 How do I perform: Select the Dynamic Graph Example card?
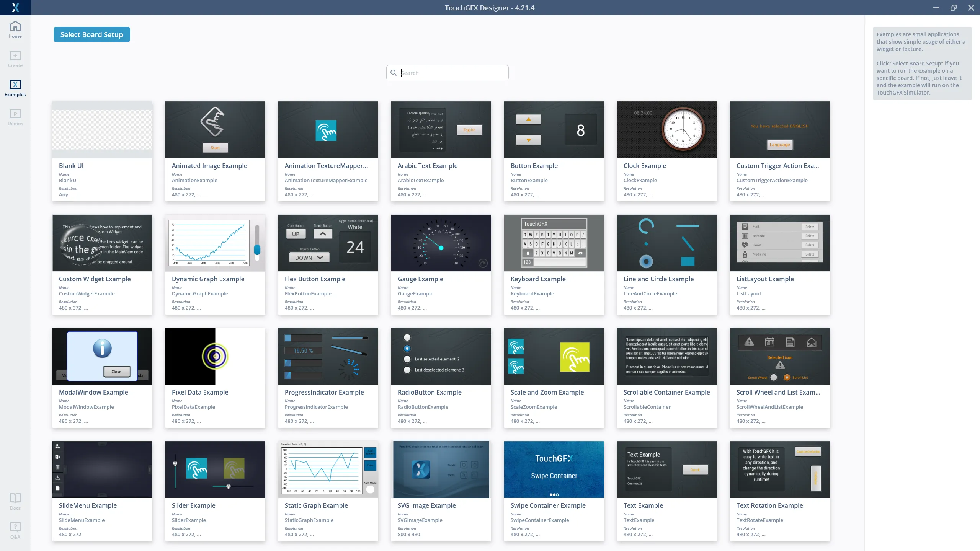pos(215,264)
